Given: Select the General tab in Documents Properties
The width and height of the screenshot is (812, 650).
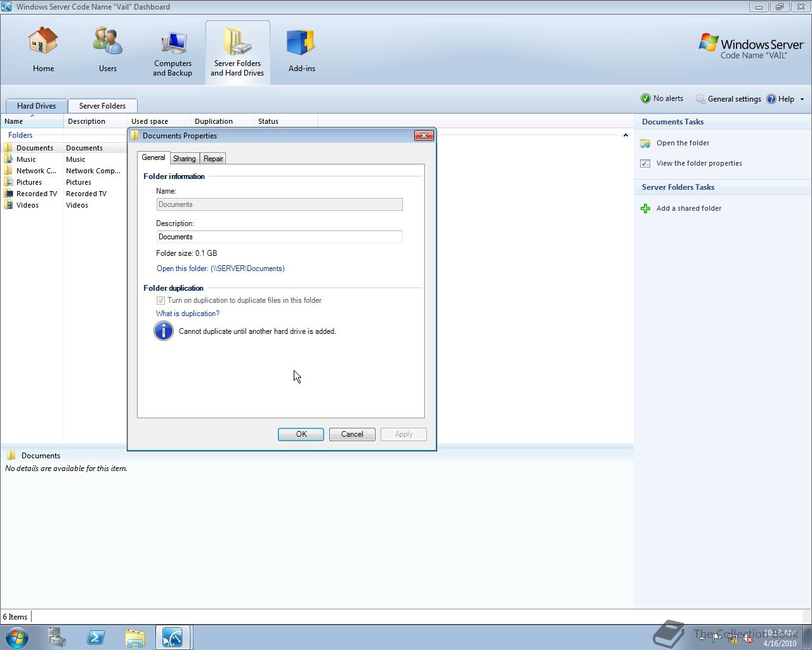Looking at the screenshot, I should (154, 157).
